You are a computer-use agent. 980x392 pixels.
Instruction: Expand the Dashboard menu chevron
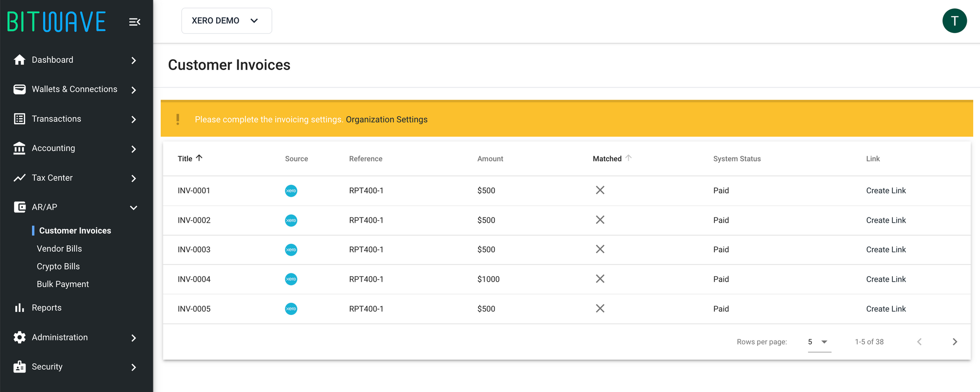click(x=134, y=60)
